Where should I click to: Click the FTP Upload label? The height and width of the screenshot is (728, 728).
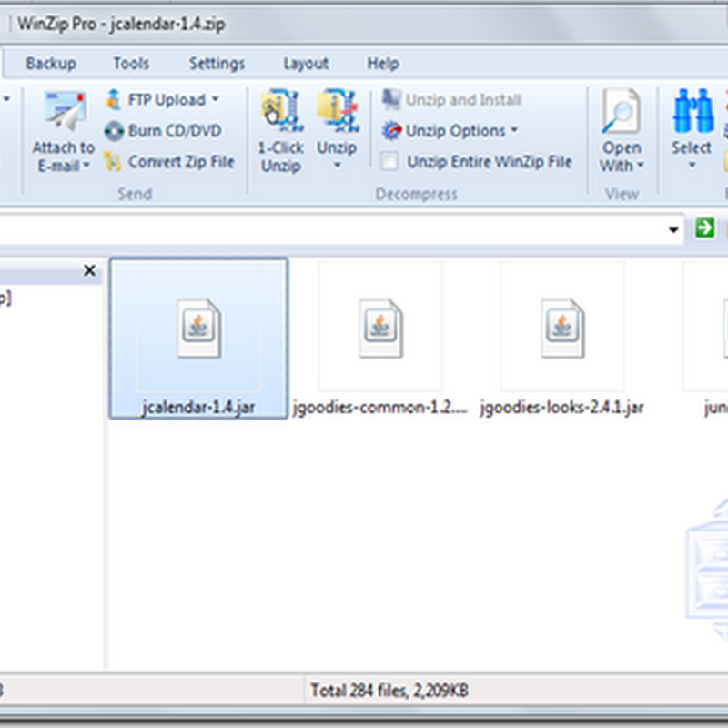[167, 99]
